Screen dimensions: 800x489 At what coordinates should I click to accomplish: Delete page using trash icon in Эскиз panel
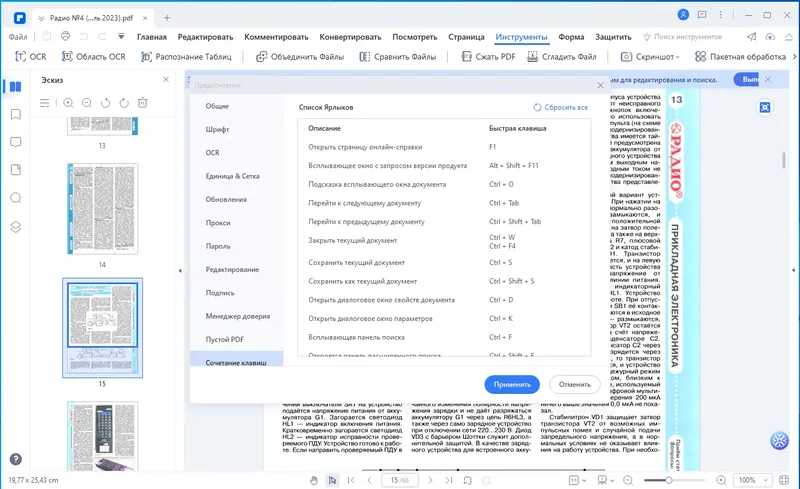point(143,103)
